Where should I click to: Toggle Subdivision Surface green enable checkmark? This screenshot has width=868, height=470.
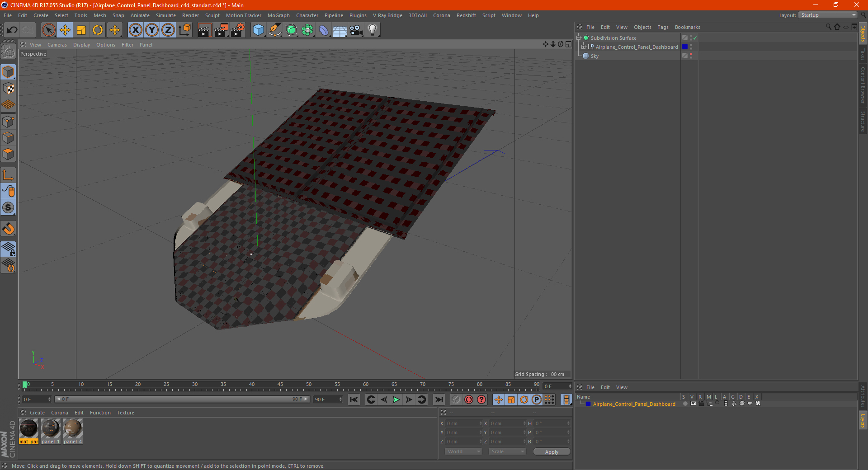pyautogui.click(x=695, y=38)
